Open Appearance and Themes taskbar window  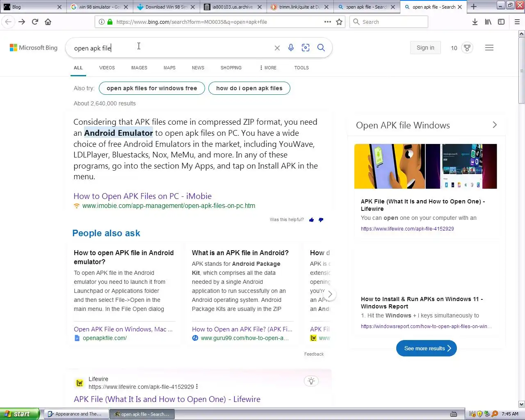76,414
